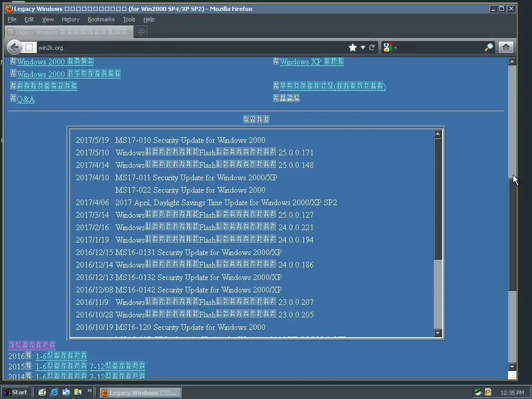Click the site identity icon beside win2k.org
Viewport: 532px width, 399px height.
29,47
